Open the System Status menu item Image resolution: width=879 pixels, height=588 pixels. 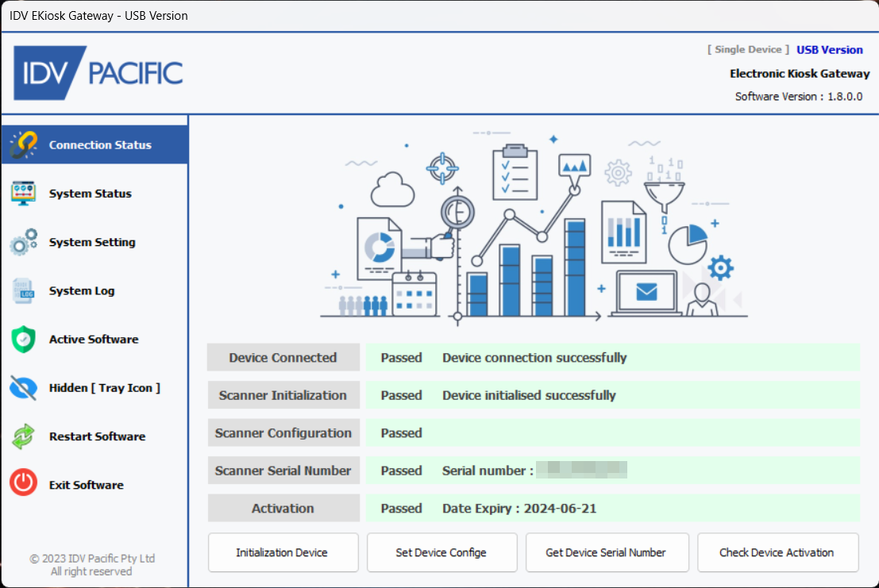[94, 193]
